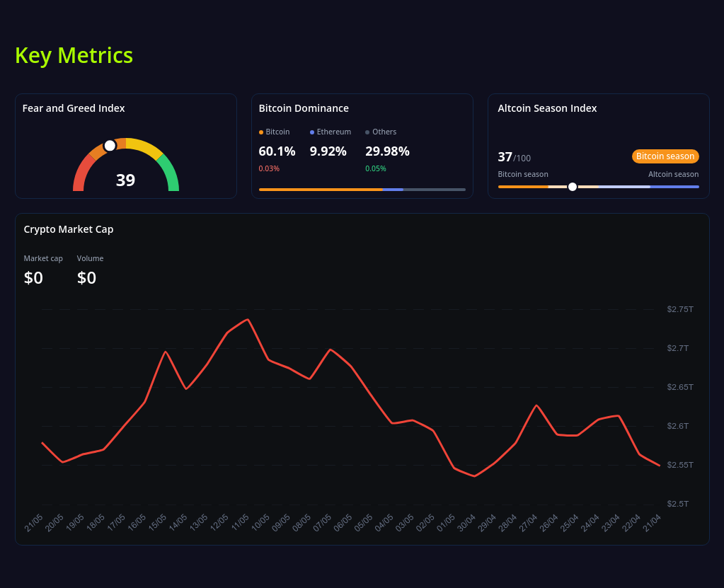Click the yellow segment of the gauge

click(144, 146)
